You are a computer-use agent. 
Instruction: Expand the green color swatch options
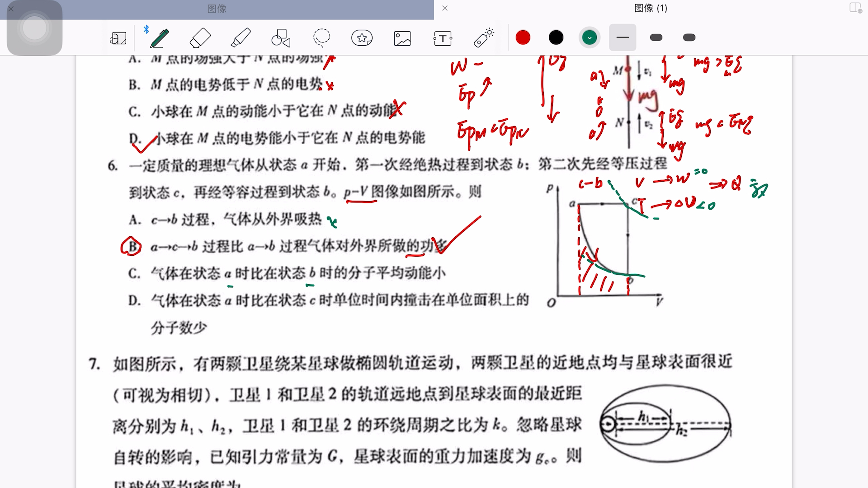pyautogui.click(x=589, y=38)
